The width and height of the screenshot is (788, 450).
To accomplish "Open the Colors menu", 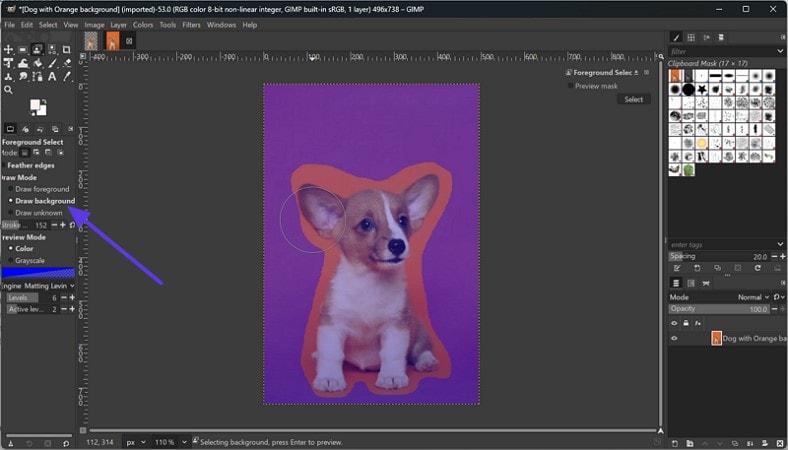I will click(x=143, y=25).
